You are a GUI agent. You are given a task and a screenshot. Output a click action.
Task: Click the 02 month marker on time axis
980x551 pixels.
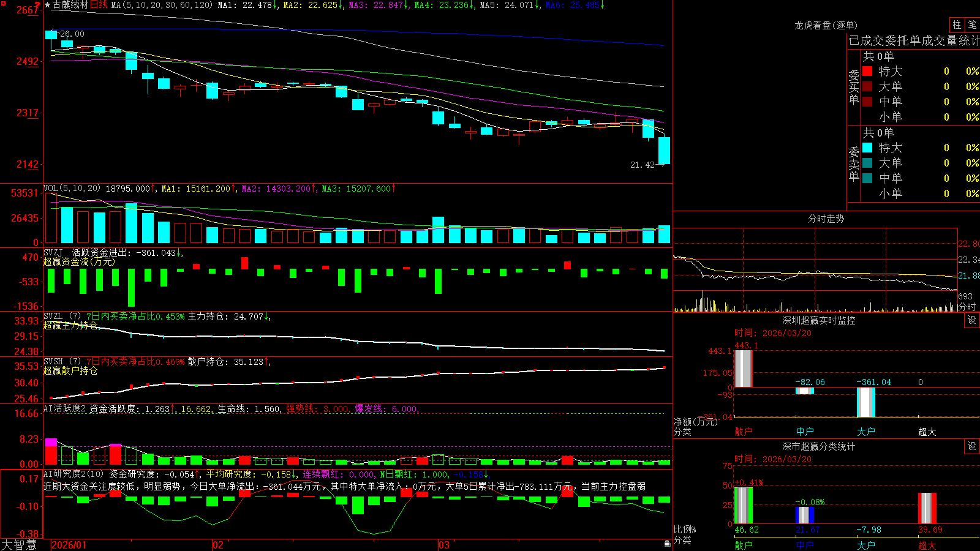click(x=217, y=545)
